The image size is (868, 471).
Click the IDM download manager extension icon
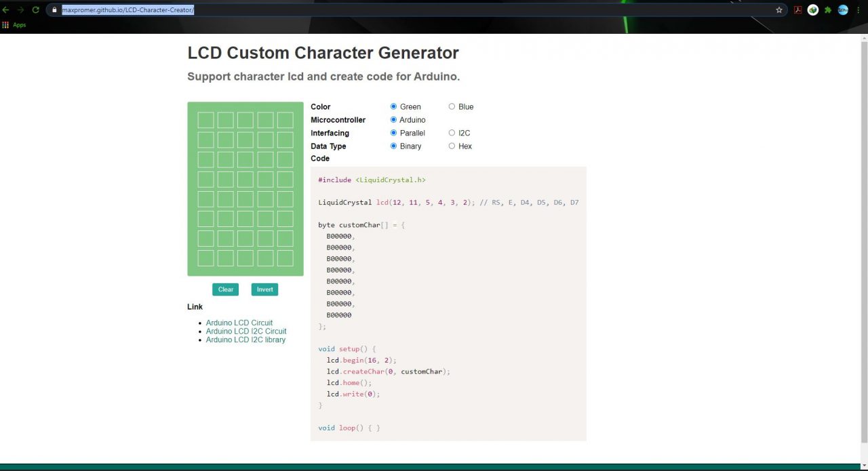[812, 9]
